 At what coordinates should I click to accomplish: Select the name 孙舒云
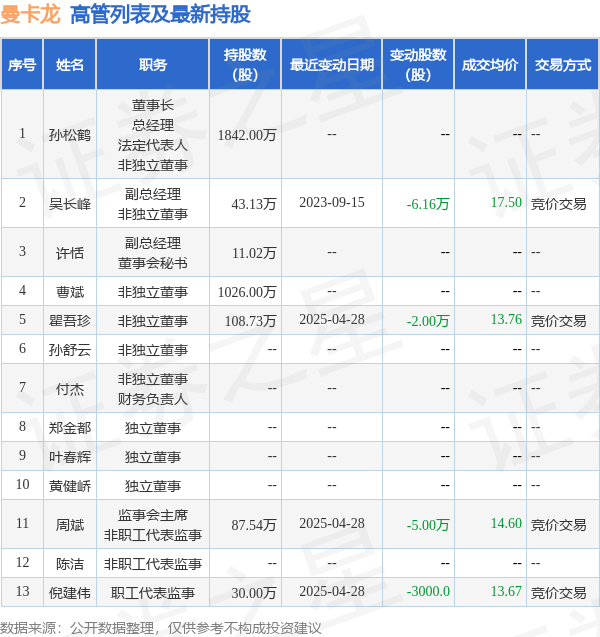pos(69,349)
